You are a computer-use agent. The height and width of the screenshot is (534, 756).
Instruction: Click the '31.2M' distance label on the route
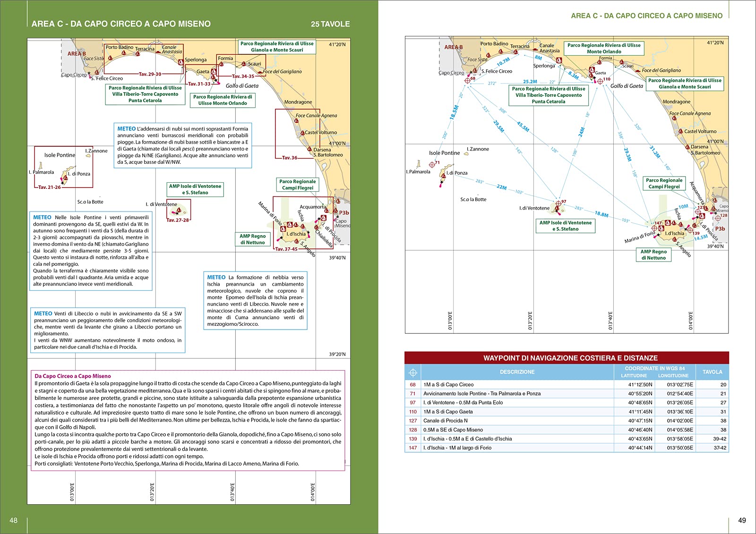pos(655,152)
